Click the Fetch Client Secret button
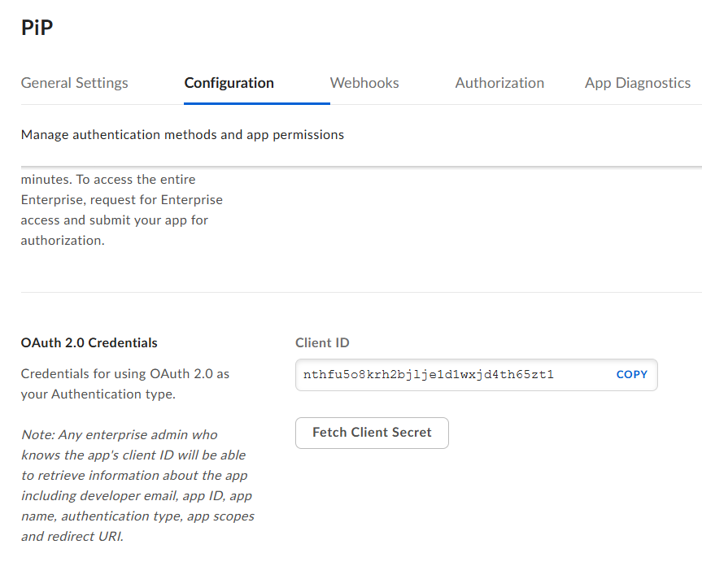702x588 pixels. click(x=372, y=433)
